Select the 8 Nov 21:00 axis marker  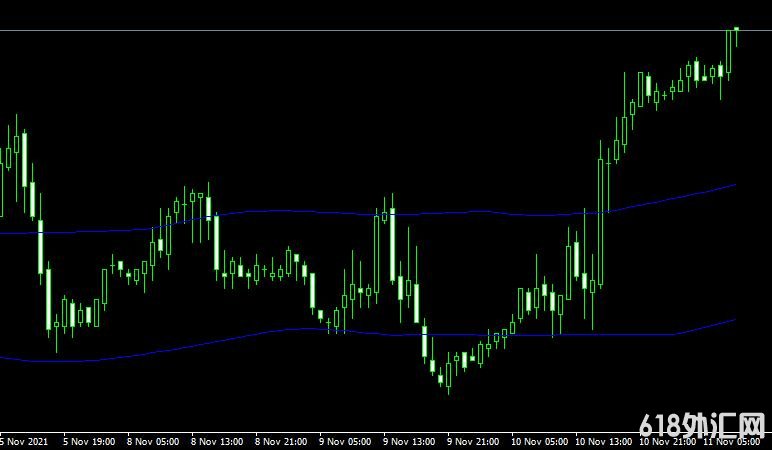coord(281,441)
